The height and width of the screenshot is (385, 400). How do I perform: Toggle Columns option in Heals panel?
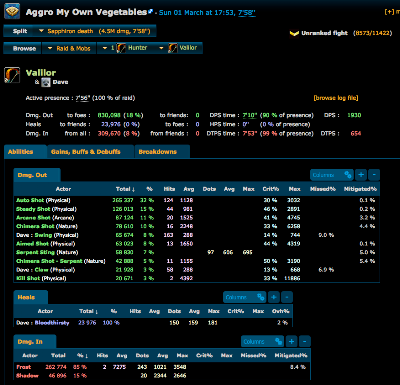[x=244, y=297]
